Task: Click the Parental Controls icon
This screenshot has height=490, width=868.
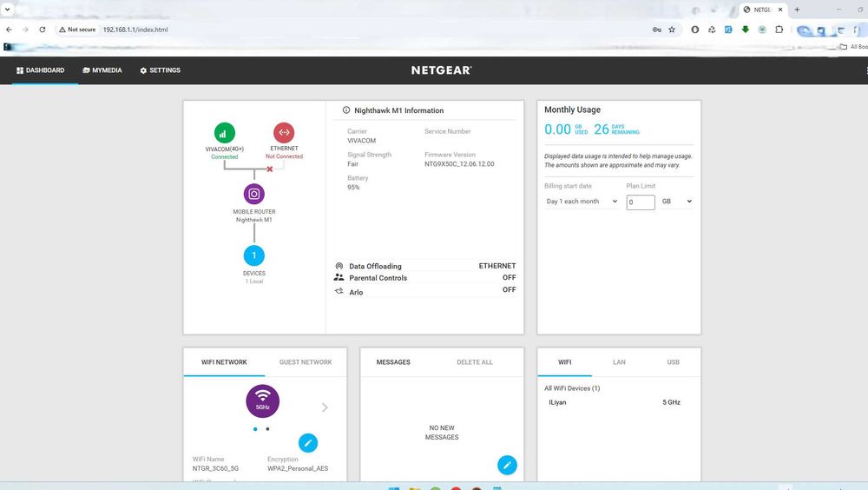Action: 339,277
